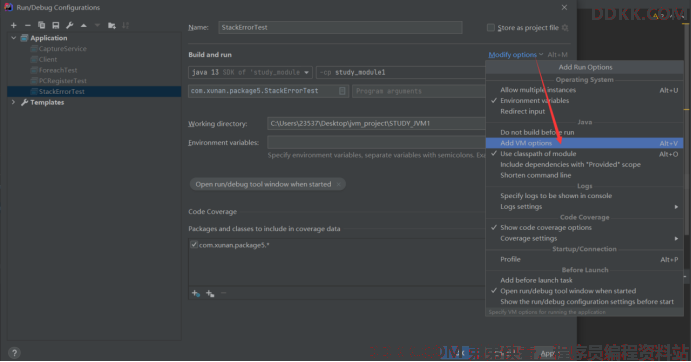Enable Store as project file checkbox
The width and height of the screenshot is (691, 362).
(490, 28)
